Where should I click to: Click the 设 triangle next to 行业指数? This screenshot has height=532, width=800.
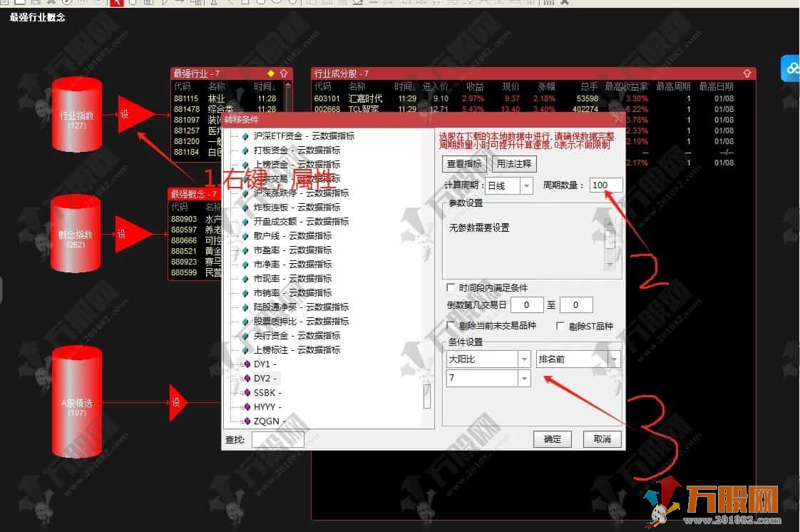(x=135, y=114)
